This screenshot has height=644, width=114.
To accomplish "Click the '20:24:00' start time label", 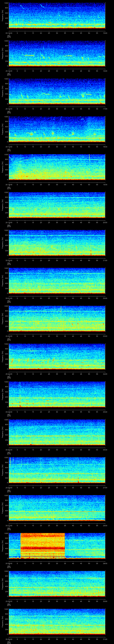I will tap(9, 412).
